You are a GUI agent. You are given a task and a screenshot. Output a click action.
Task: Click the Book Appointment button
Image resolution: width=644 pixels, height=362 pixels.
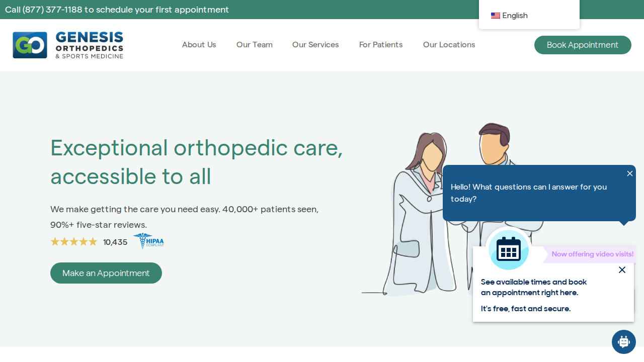click(583, 45)
